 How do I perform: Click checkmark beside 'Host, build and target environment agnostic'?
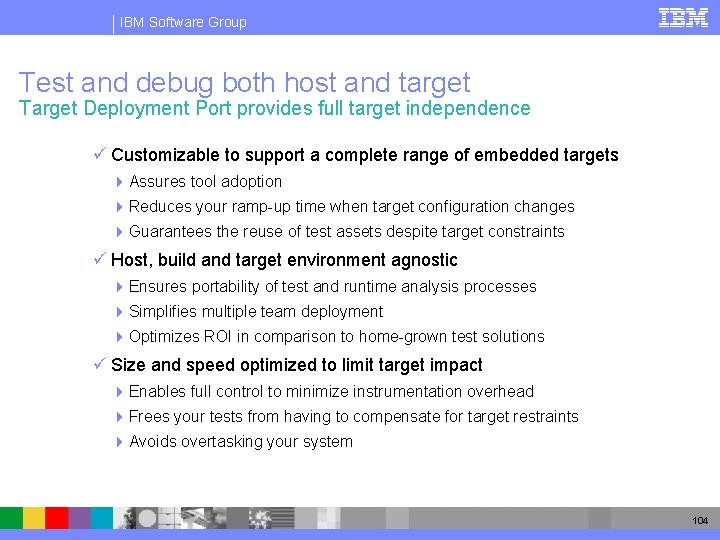pos(99,259)
